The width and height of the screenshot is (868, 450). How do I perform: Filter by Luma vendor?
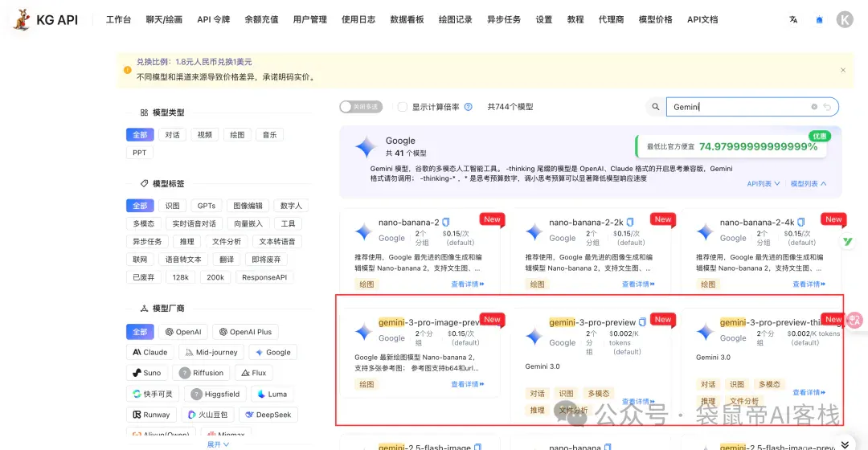[x=272, y=394]
